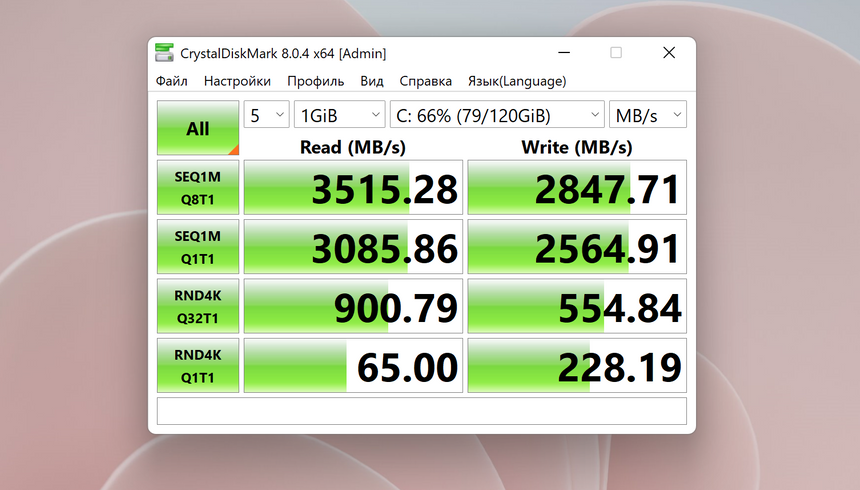The image size is (860, 490).
Task: Click the RND4K Q32T1 write result 554.84
Action: tap(577, 306)
